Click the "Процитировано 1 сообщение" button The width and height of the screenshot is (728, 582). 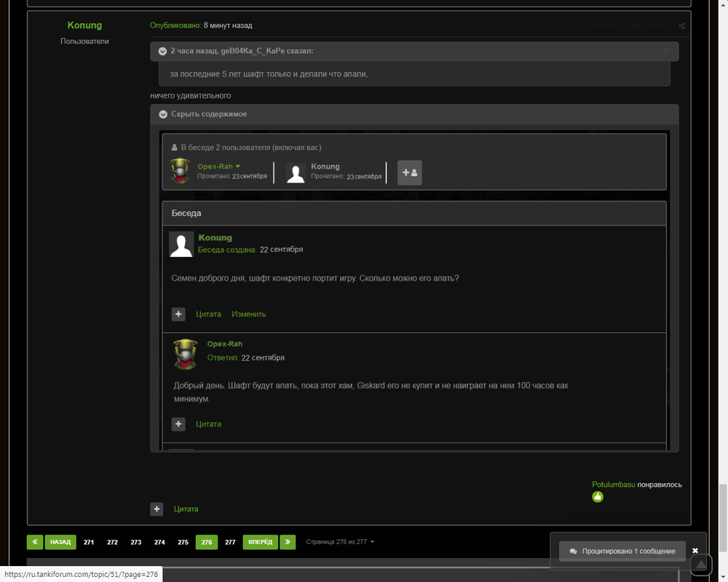pyautogui.click(x=622, y=551)
